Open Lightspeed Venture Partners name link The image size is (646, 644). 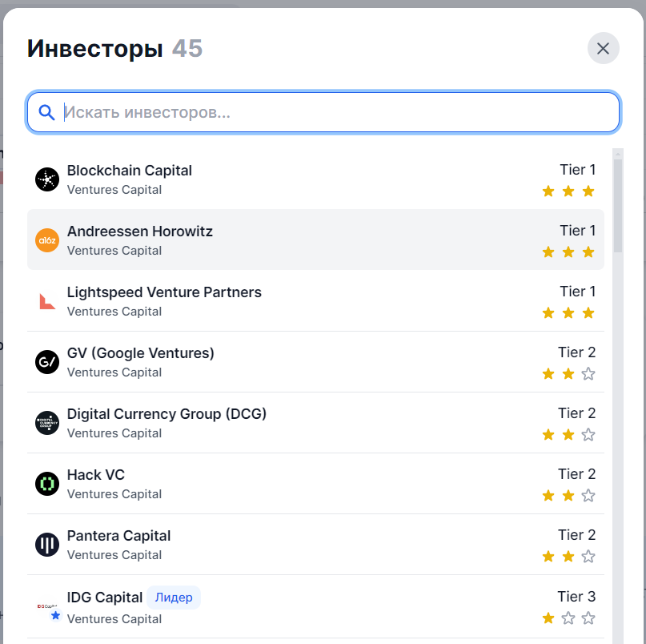[x=164, y=292]
